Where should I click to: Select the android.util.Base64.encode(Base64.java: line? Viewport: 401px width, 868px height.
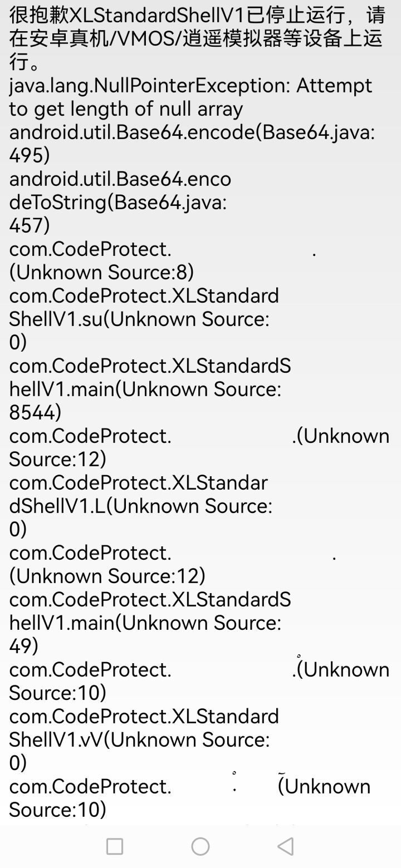(192, 132)
